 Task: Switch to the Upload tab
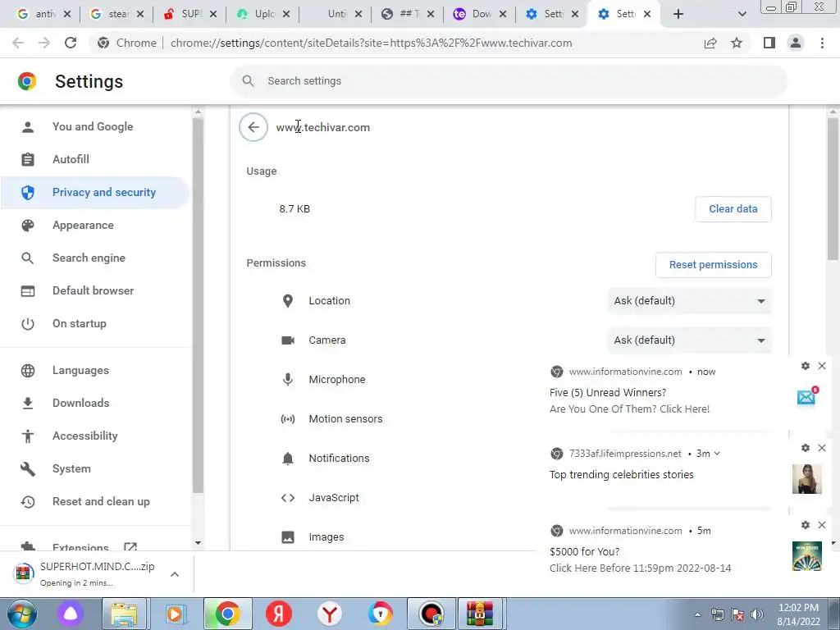point(261,14)
